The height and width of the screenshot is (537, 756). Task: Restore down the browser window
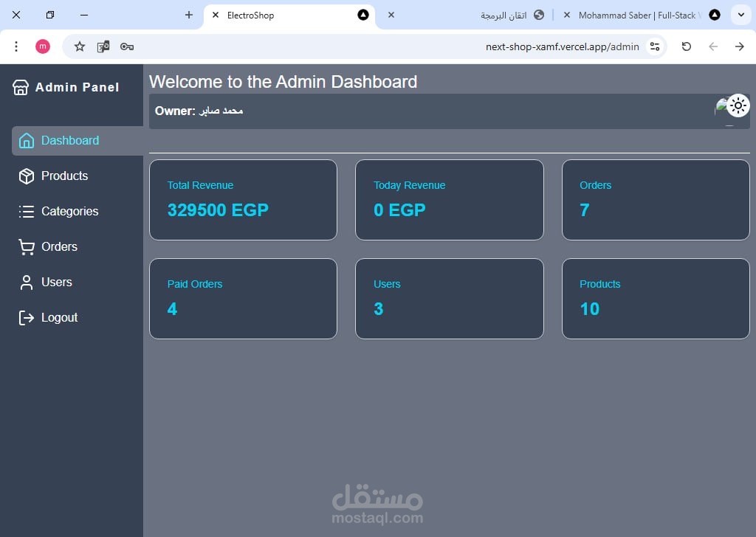click(50, 15)
